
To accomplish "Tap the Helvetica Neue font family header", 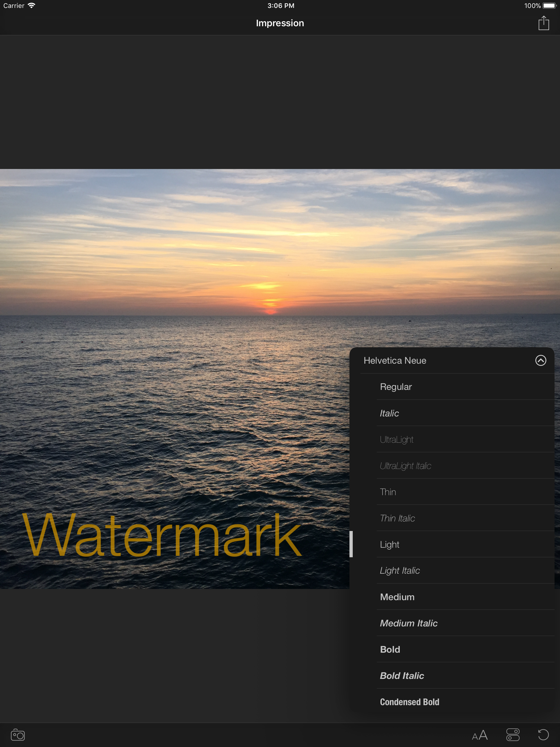I will coord(395,361).
